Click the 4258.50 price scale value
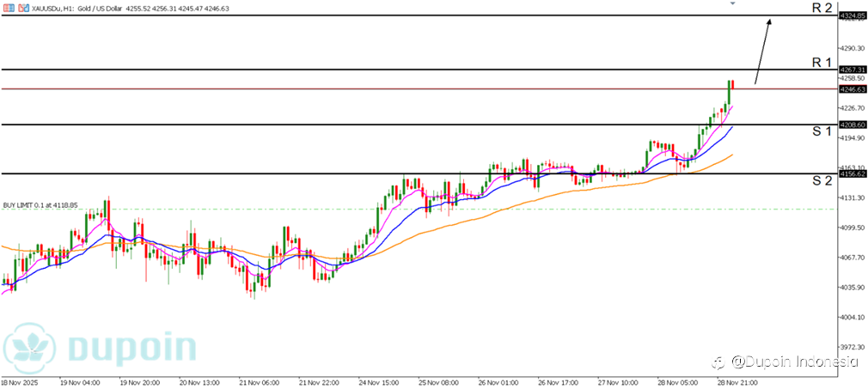 point(853,79)
